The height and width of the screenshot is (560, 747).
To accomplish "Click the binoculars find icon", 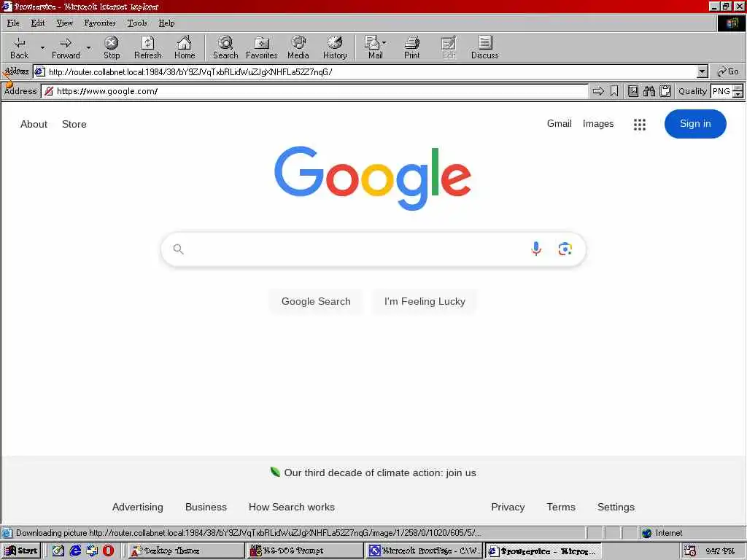I will [x=649, y=91].
